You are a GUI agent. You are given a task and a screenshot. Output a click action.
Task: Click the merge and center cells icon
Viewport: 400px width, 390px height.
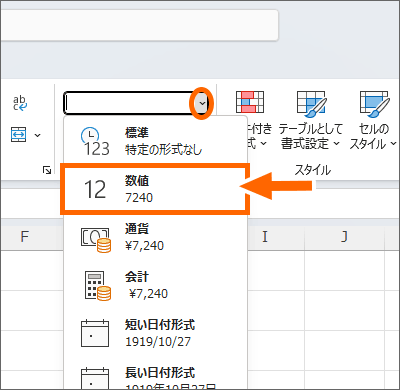[19, 135]
